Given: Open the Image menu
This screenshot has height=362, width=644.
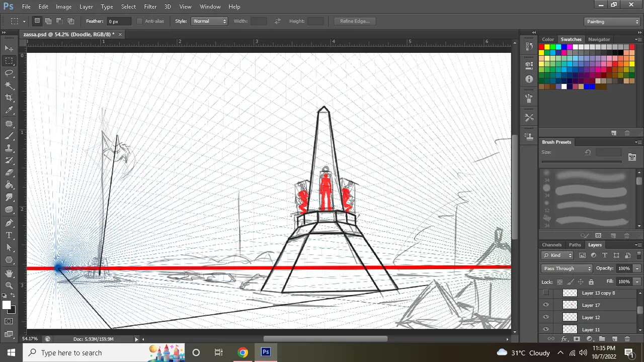Looking at the screenshot, I should coord(63,7).
